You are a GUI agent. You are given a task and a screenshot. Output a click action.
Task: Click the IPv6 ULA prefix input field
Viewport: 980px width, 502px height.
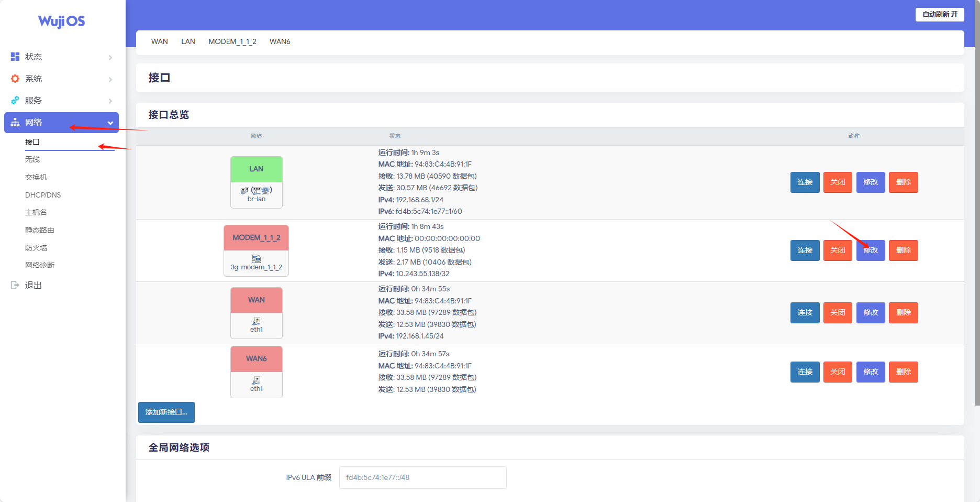pyautogui.click(x=422, y=477)
